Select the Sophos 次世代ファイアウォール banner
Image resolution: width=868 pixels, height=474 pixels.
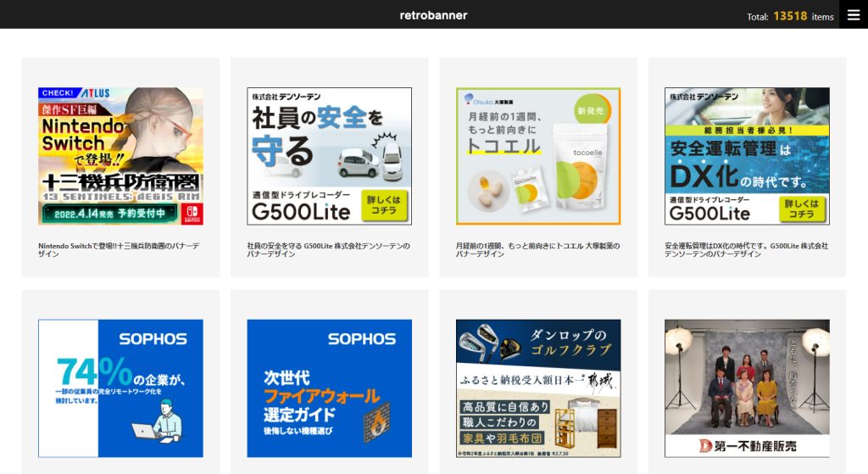click(x=329, y=388)
